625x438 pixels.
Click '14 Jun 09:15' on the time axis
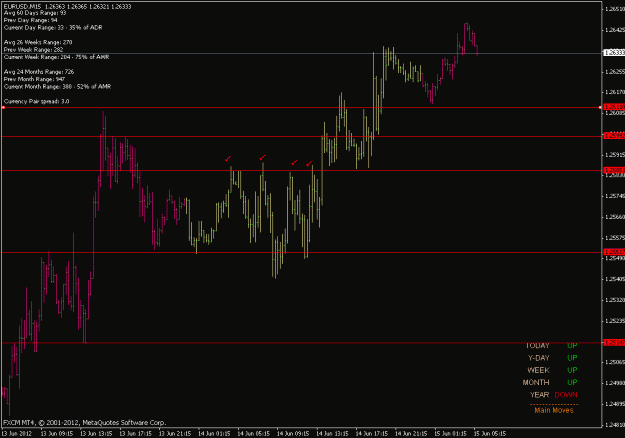pyautogui.click(x=293, y=434)
